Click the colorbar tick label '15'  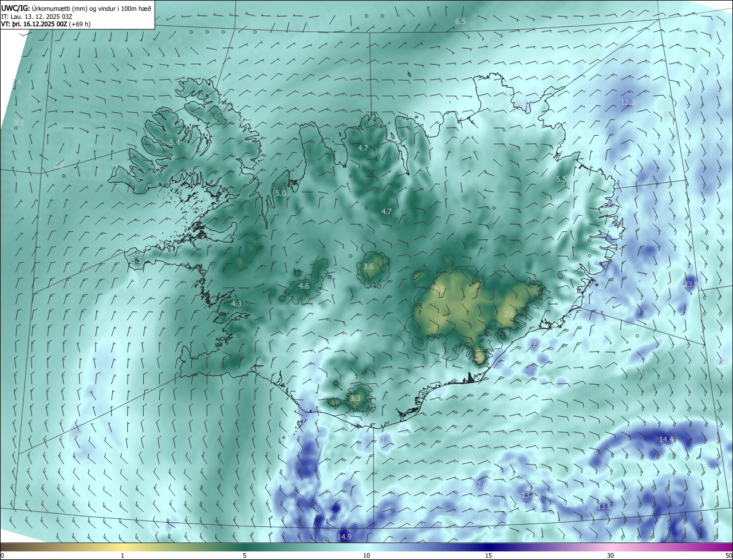[x=488, y=555]
